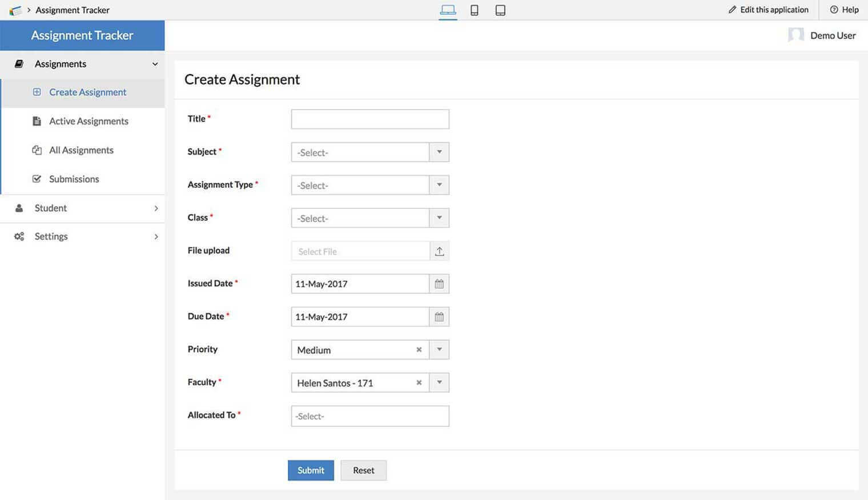The width and height of the screenshot is (868, 500).
Task: Click the Title input field
Action: (370, 119)
